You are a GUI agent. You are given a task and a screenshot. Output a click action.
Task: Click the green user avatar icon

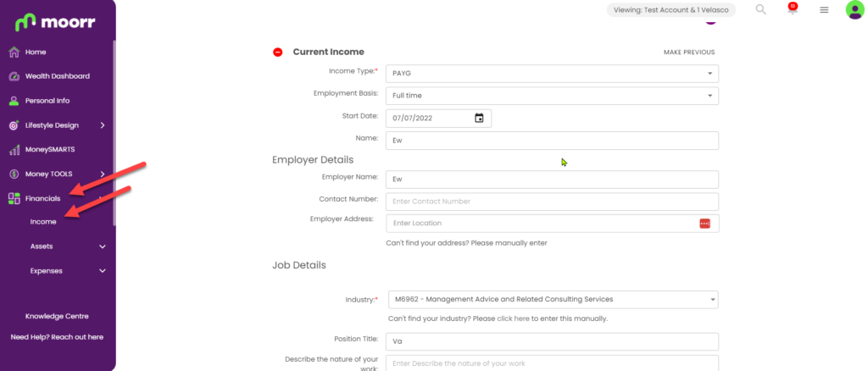tap(854, 10)
